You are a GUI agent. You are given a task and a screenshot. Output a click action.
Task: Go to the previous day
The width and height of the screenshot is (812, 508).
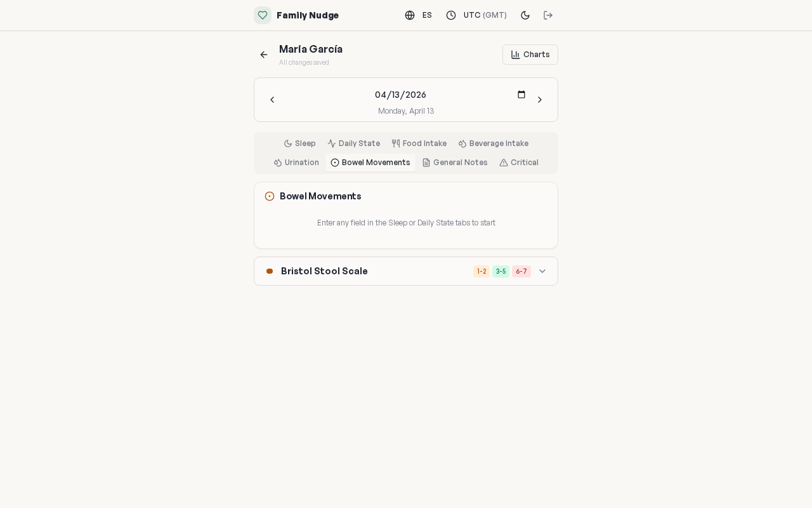272,100
